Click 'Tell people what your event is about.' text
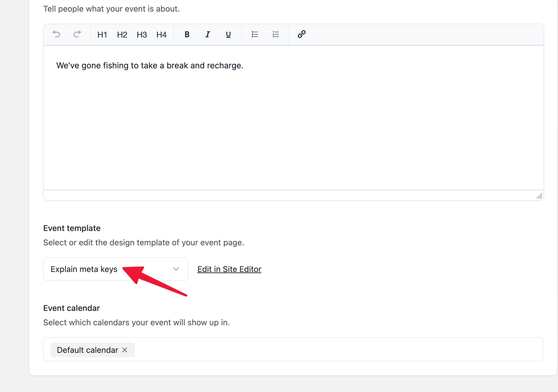This screenshot has height=392, width=558. click(111, 9)
